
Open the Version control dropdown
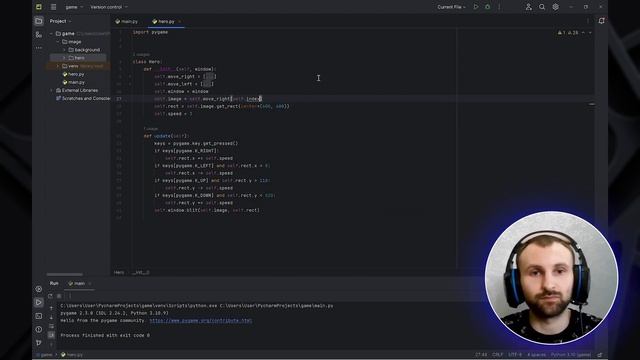[x=109, y=7]
